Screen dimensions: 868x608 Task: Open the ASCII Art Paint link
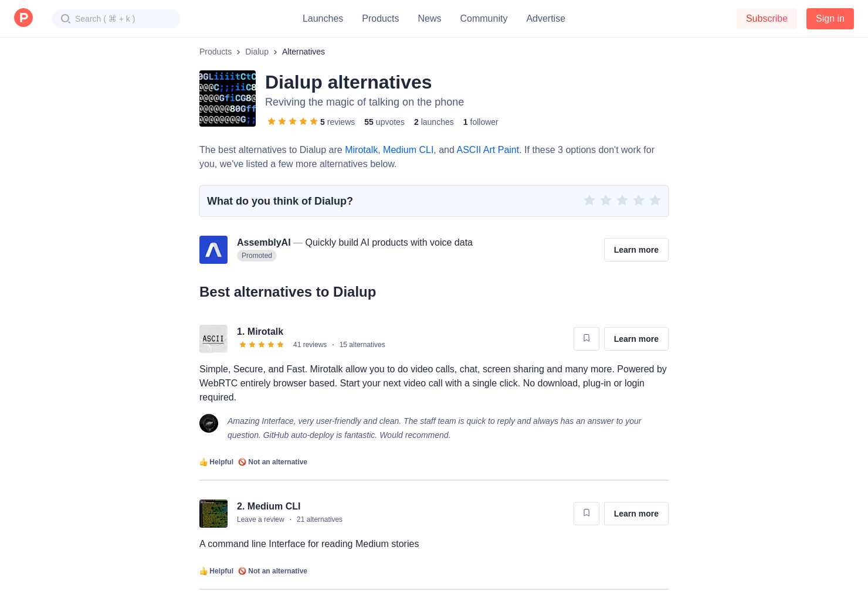487,150
